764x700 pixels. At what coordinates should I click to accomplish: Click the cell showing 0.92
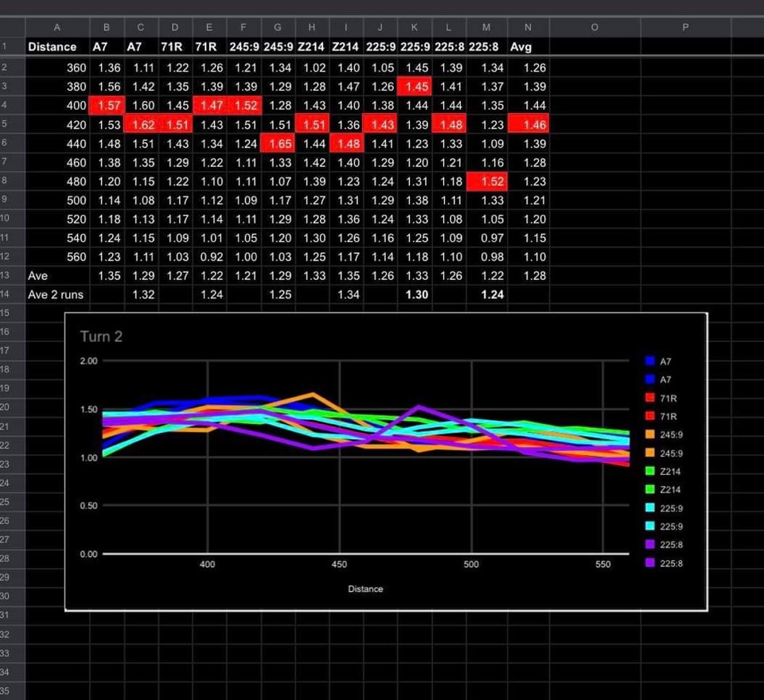click(x=209, y=258)
